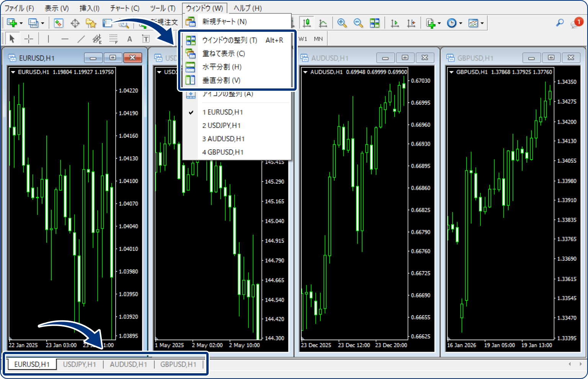Screen dimensions: 588x379
Task: Select the Fibonacci retracement tool
Action: pos(113,39)
